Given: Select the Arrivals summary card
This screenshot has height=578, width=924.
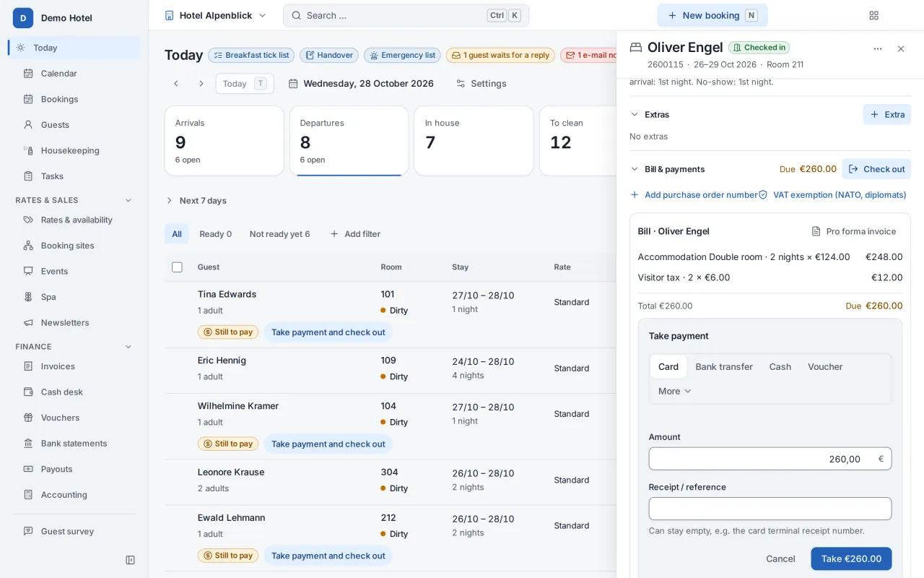Looking at the screenshot, I should coord(225,141).
